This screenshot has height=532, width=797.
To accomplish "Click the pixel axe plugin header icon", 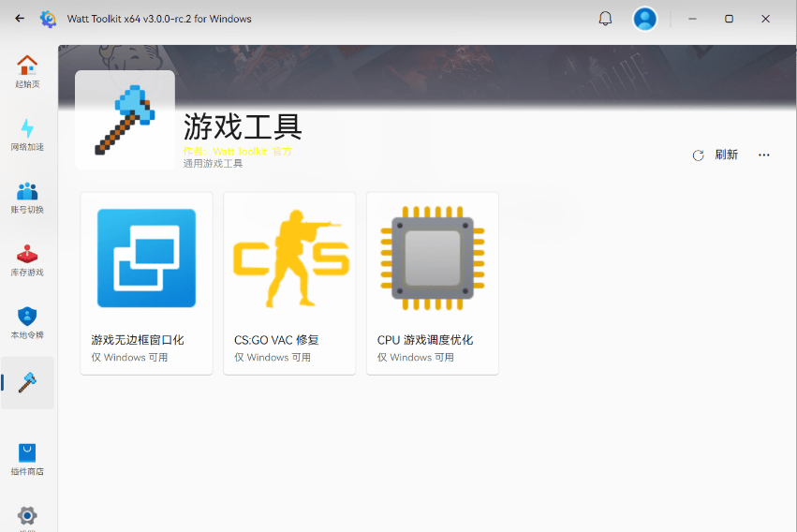I will pyautogui.click(x=125, y=120).
